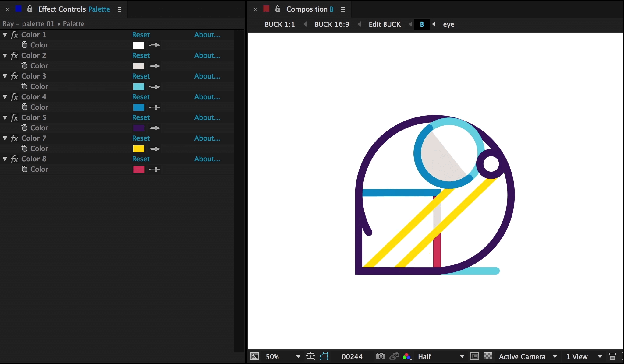Screen dimensions: 624x364
Task: Collapse the Color 1 effect disclosure triangle
Action: click(x=5, y=35)
